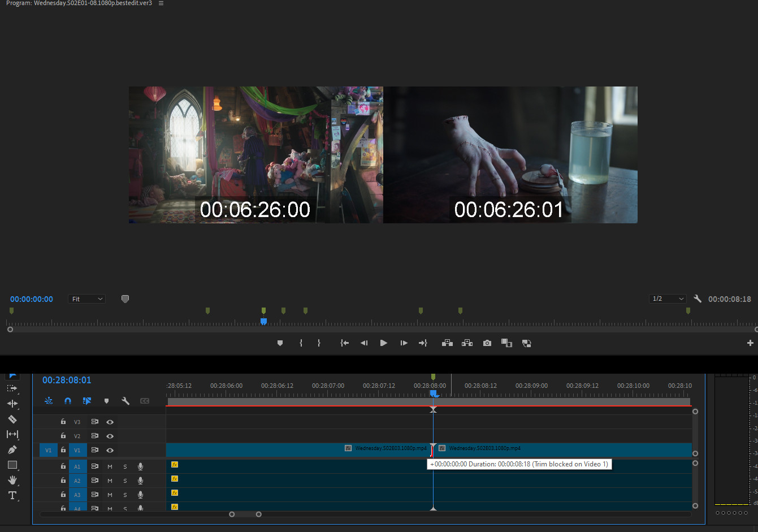Click the Export Frame camera icon
Viewport: 758px width, 532px height.
pos(487,343)
